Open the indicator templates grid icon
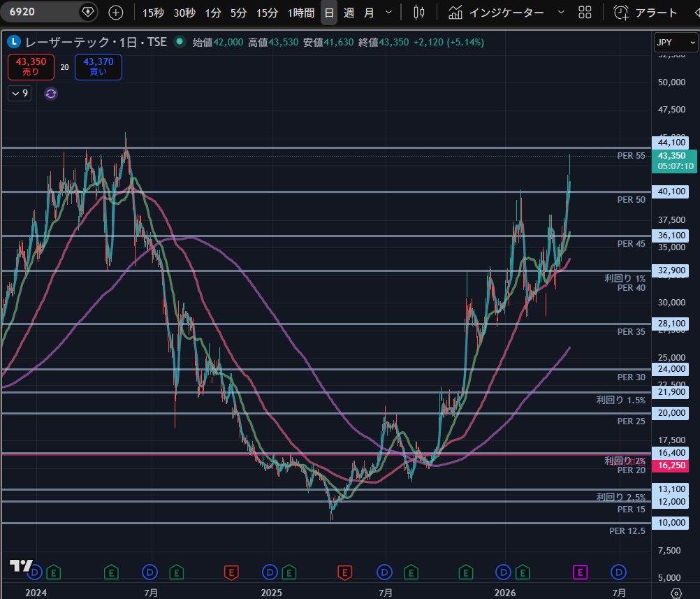 585,13
